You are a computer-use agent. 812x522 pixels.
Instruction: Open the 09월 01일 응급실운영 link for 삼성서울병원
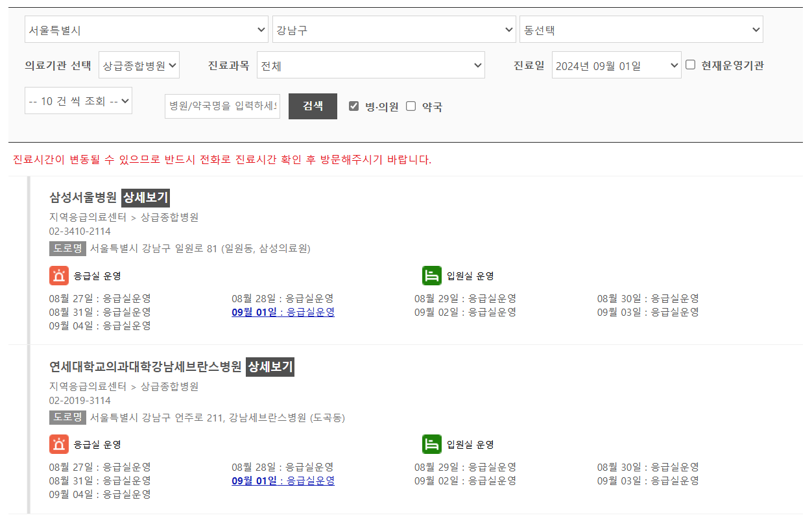(283, 312)
